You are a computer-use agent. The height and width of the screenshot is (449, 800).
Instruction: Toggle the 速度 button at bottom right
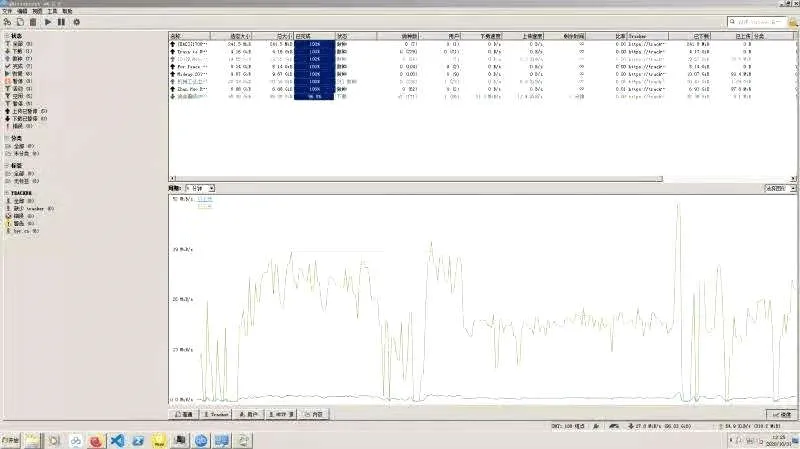pos(781,414)
